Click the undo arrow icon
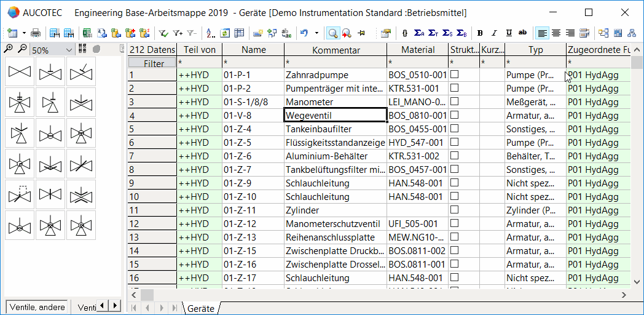Image resolution: width=644 pixels, height=315 pixels. coord(304,33)
